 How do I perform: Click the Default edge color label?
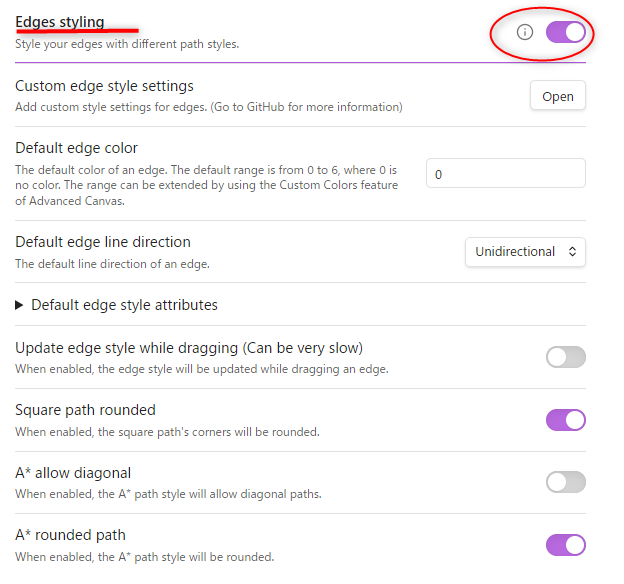[76, 148]
